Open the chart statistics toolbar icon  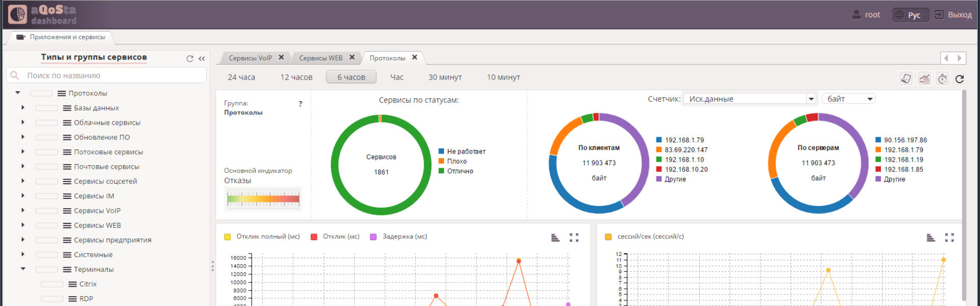(924, 79)
